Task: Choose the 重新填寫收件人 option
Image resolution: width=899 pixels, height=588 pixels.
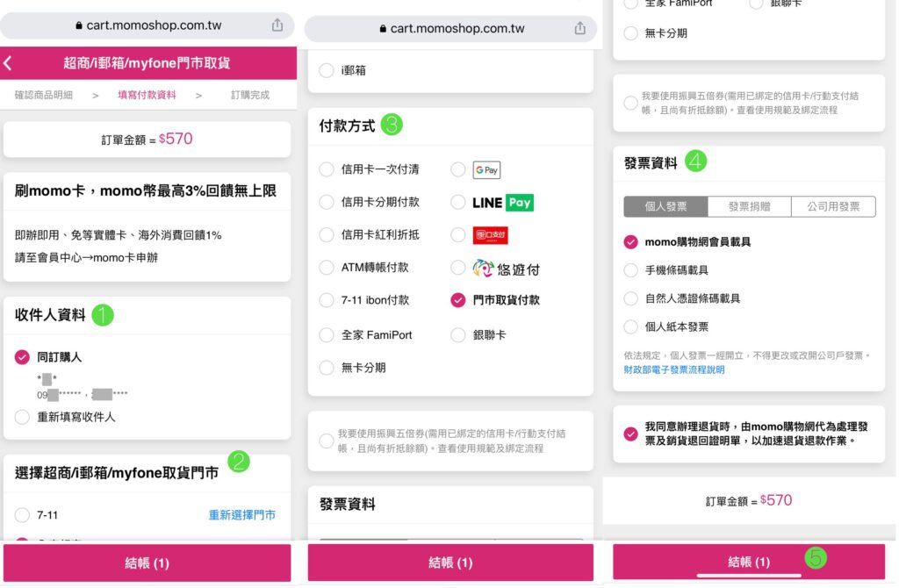Action: 22,417
